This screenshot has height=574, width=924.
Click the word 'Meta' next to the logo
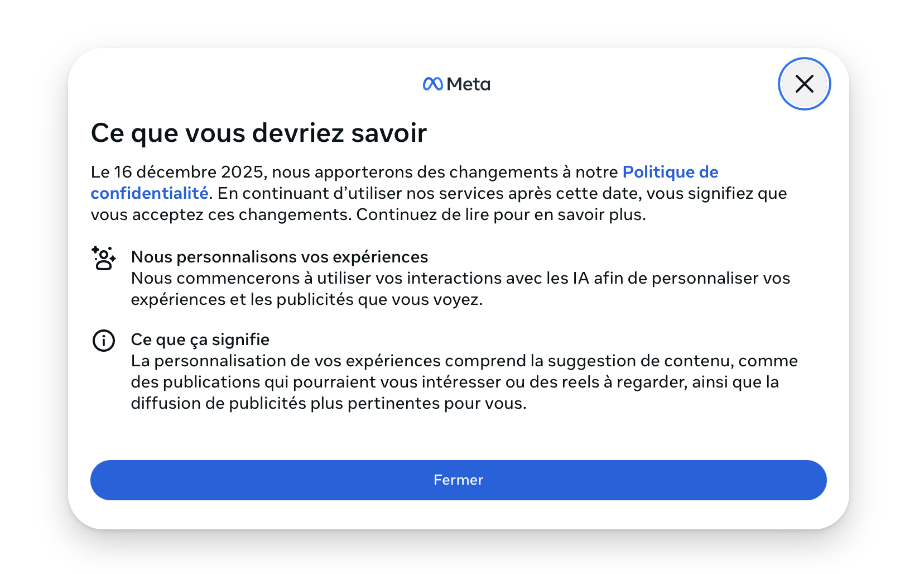click(x=469, y=84)
